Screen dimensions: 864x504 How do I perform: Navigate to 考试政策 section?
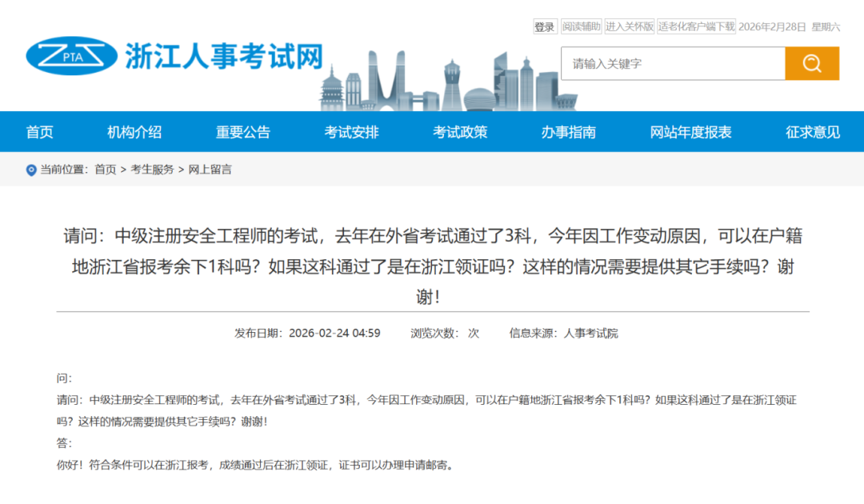(460, 132)
